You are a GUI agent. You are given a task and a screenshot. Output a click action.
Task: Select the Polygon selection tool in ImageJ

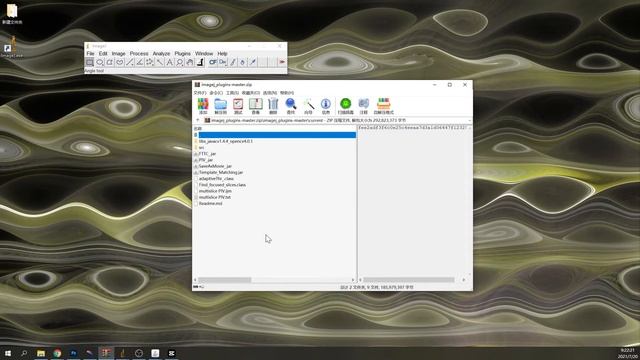tap(109, 62)
